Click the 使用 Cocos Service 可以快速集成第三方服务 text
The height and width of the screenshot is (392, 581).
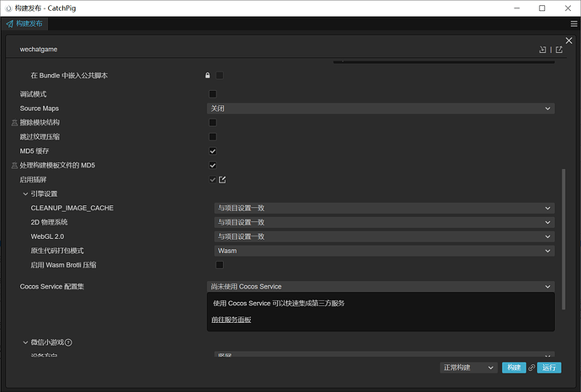coord(279,304)
